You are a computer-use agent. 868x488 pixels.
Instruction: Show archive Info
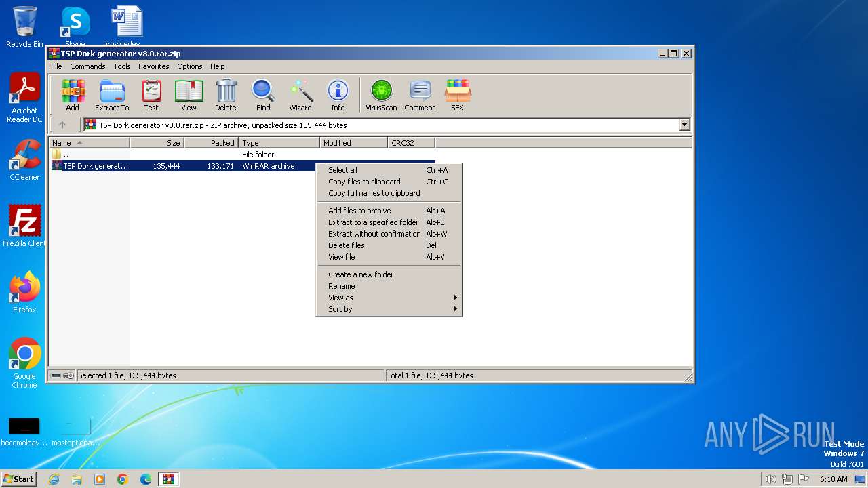338,95
